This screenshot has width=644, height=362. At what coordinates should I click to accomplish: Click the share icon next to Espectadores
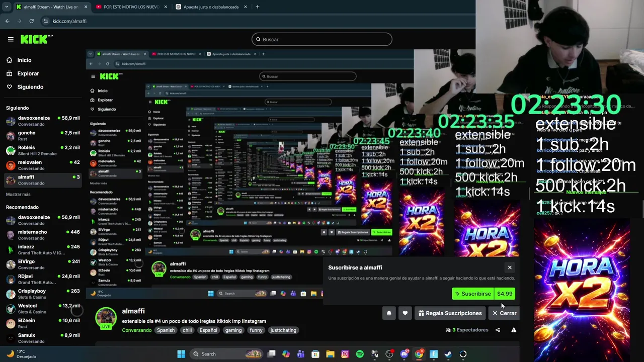[498, 330]
